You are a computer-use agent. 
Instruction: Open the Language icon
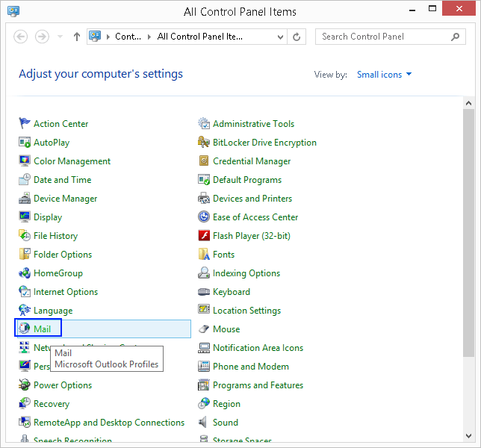tap(24, 311)
